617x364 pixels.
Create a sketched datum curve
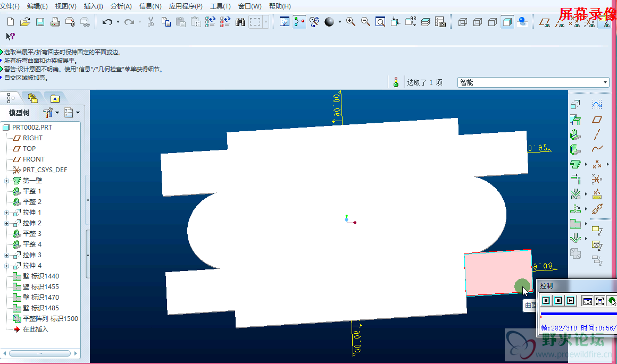click(x=597, y=104)
